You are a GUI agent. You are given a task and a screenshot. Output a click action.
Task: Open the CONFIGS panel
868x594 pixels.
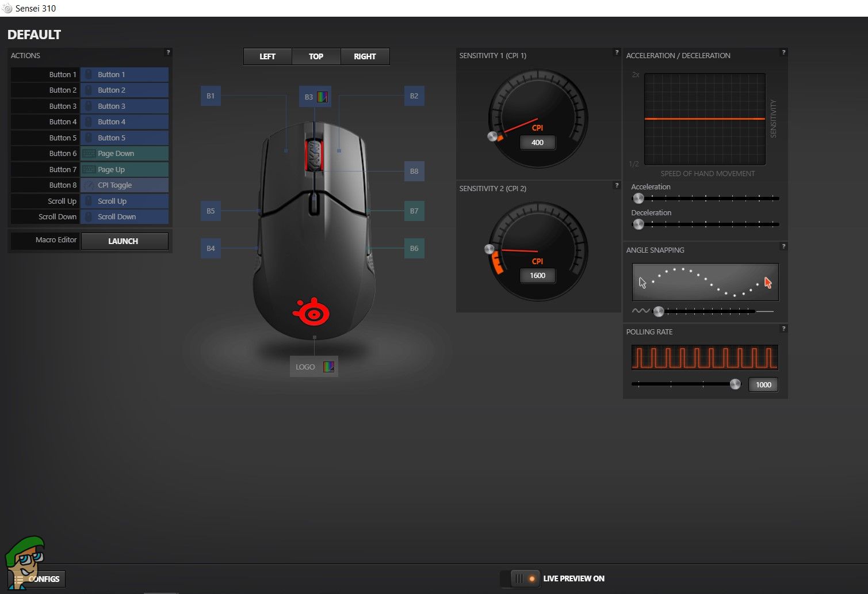tap(37, 579)
